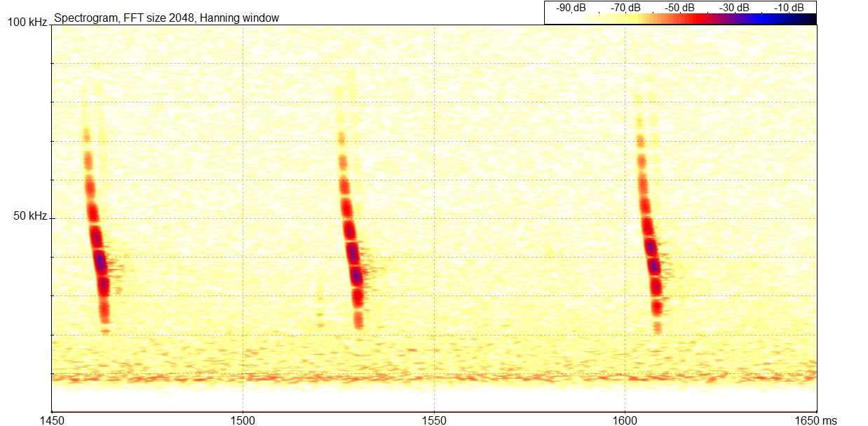Click the 50 kHz frequency axis label
The image size is (868, 426).
pyautogui.click(x=30, y=216)
